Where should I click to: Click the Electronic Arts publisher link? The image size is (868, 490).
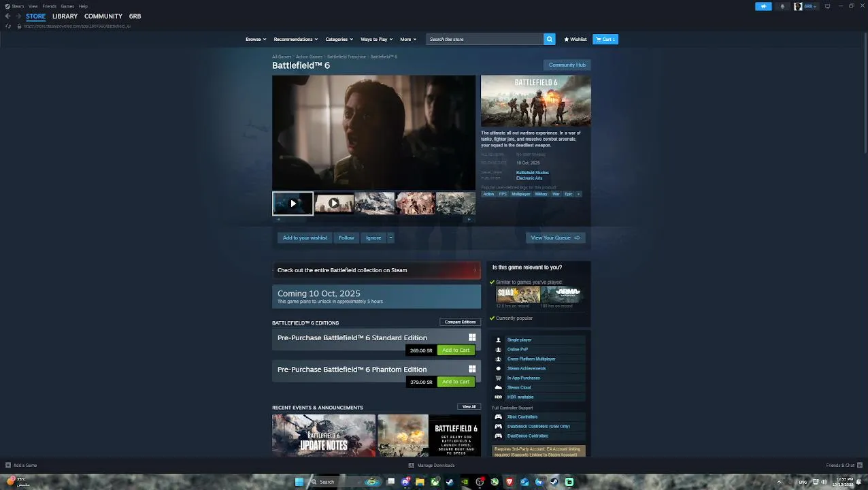pos(529,178)
